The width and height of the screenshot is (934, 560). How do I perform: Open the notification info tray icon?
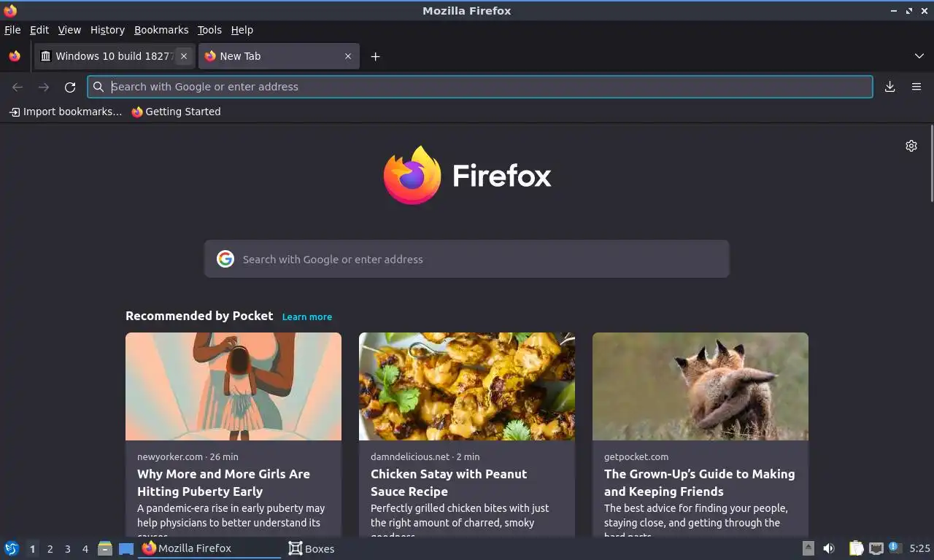click(895, 548)
